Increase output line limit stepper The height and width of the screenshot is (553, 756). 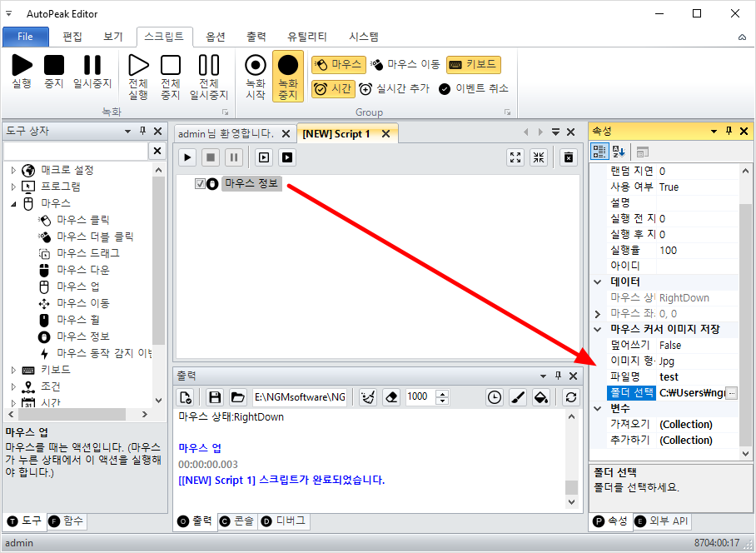tap(442, 393)
